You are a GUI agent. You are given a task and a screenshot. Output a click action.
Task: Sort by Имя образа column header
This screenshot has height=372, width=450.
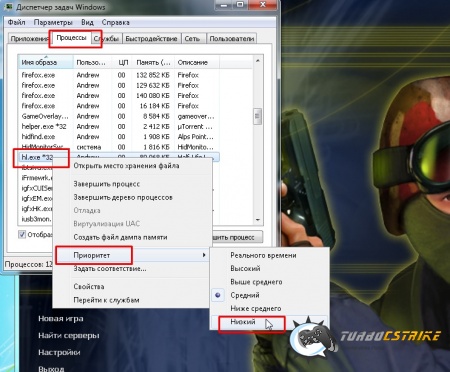tap(46, 62)
